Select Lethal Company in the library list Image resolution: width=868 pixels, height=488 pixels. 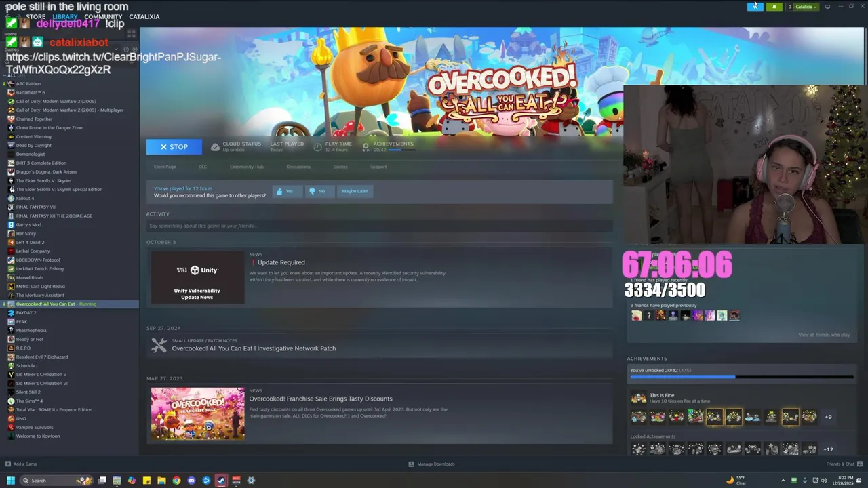point(33,251)
